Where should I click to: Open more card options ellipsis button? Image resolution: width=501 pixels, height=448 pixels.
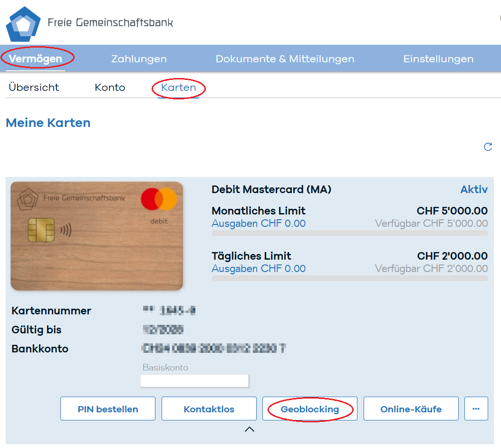click(476, 409)
